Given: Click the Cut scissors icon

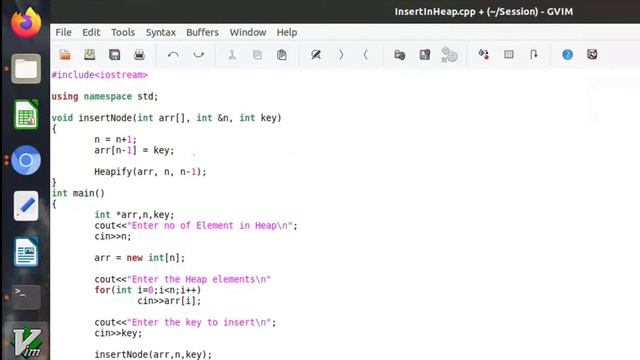Looking at the screenshot, I should point(232,54).
